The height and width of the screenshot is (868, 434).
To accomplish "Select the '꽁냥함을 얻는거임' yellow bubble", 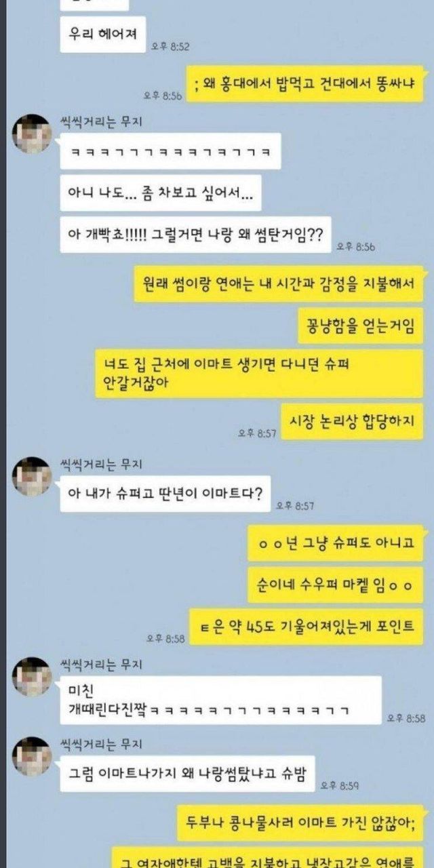I will (361, 327).
